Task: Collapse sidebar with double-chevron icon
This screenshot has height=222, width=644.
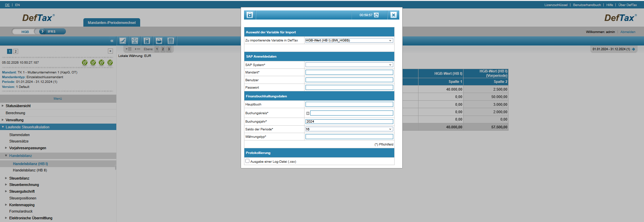Action: (x=112, y=41)
